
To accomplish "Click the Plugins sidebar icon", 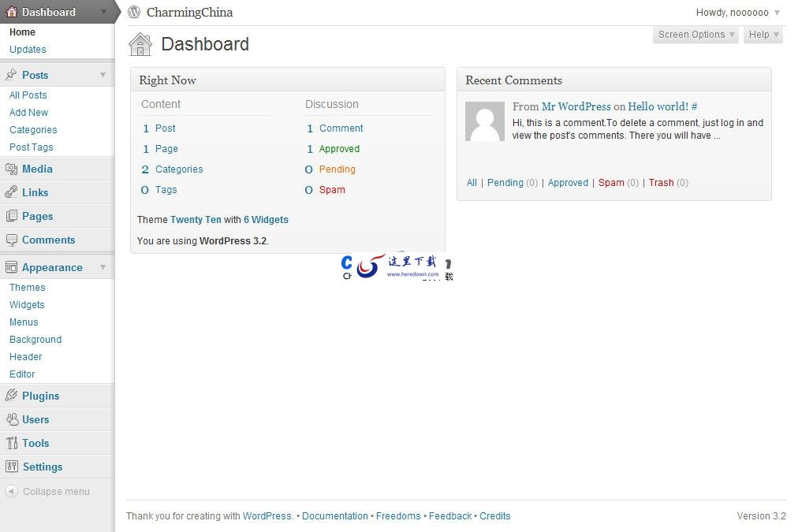I will click(11, 396).
